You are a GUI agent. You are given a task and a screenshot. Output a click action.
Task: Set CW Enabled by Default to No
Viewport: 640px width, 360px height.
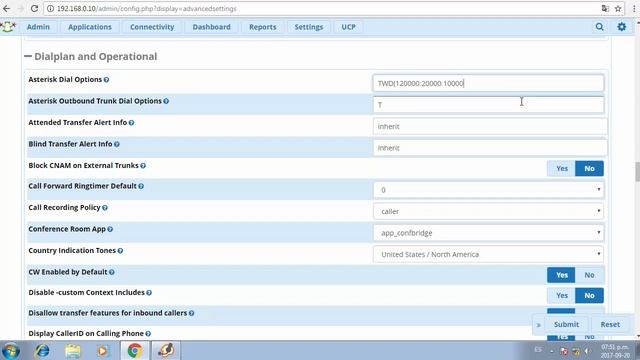(589, 275)
